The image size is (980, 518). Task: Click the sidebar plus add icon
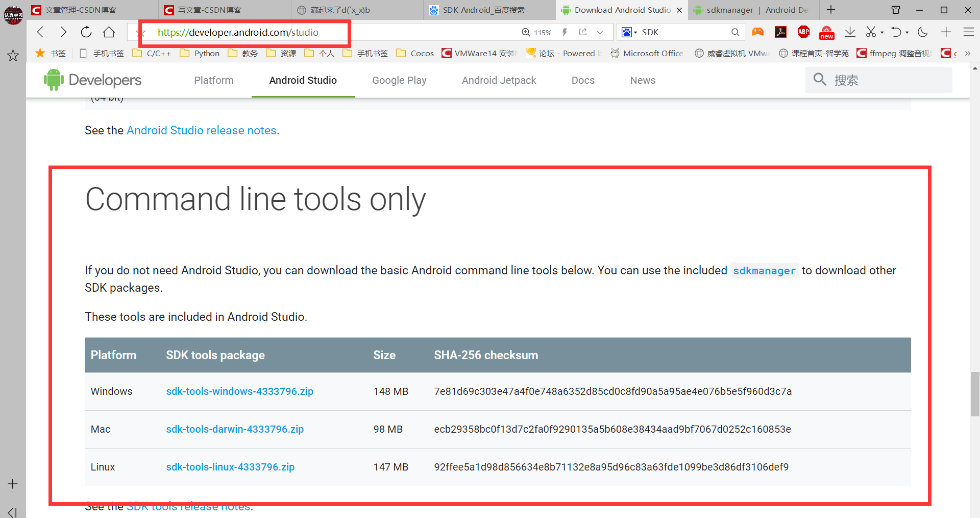pos(13,484)
